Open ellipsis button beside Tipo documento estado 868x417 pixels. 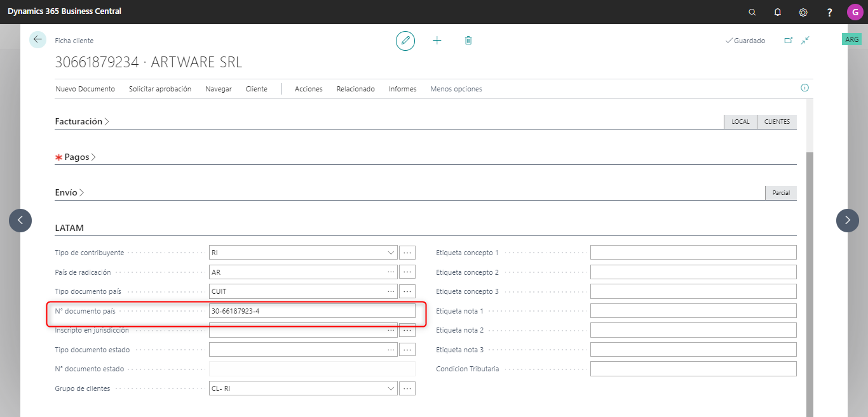pos(407,350)
